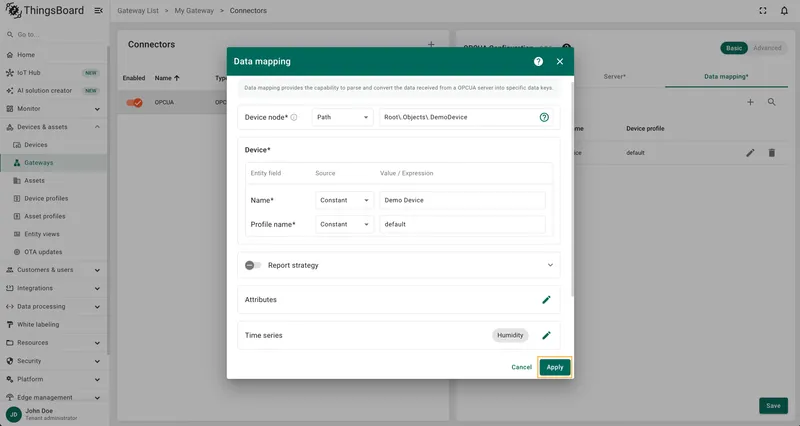Viewport: 800px width, 426px height.
Task: Open AI solution creator in sidebar
Action: pyautogui.click(x=54, y=91)
